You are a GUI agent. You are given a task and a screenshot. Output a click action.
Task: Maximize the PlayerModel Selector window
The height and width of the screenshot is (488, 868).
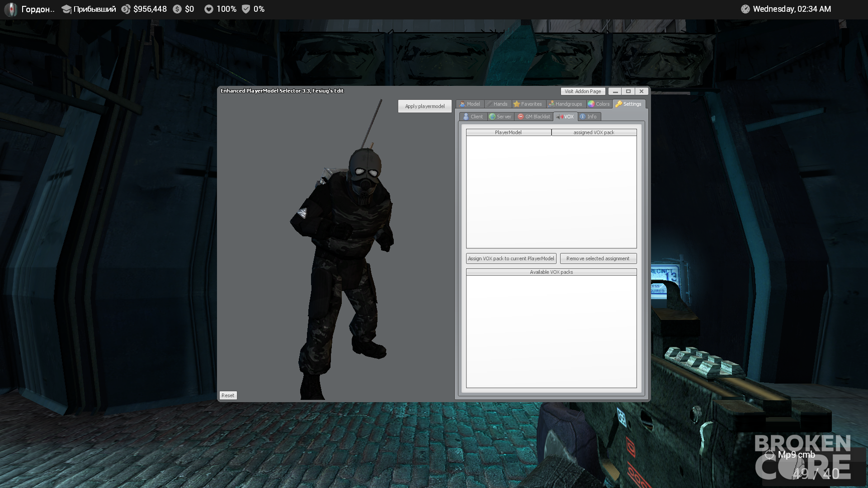pos(628,91)
